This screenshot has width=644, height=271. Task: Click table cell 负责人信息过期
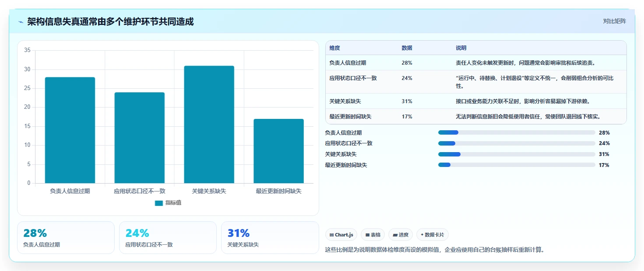[x=348, y=63]
